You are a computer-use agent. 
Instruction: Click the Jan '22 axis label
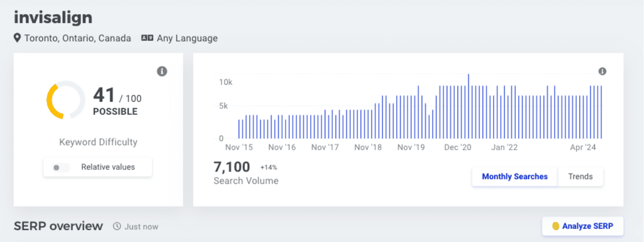coord(504,147)
